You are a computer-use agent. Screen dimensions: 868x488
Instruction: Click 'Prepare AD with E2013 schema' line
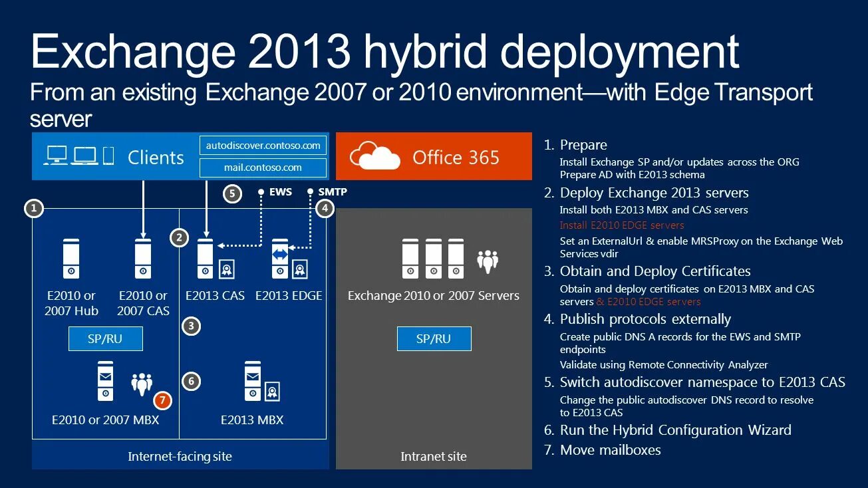pos(632,175)
